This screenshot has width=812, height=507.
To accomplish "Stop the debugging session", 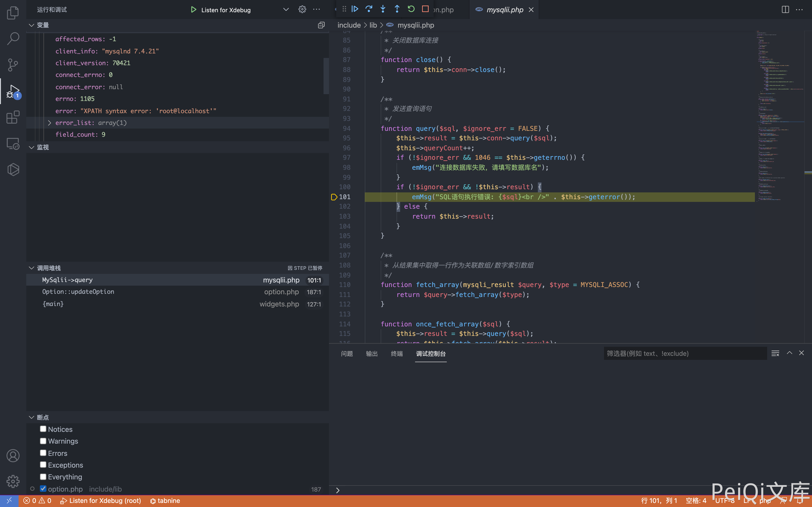I will [425, 9].
